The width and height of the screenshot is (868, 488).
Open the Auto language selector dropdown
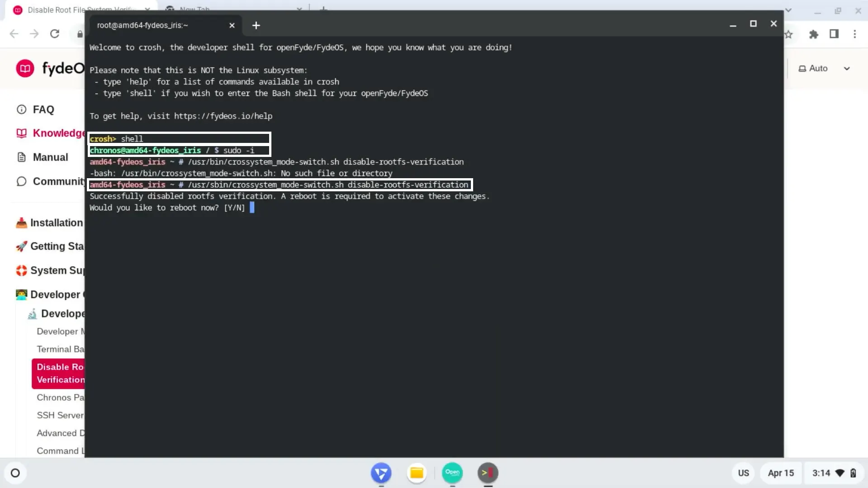[824, 68]
